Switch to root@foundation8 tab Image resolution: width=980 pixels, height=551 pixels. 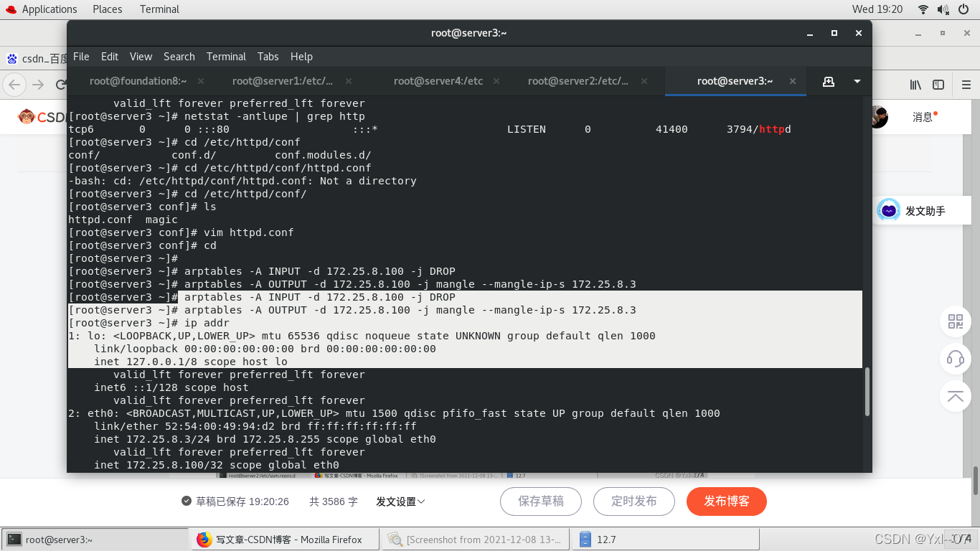click(138, 81)
